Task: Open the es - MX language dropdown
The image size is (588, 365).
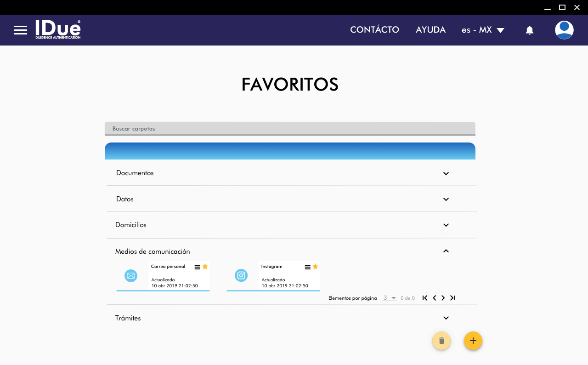Action: (483, 30)
